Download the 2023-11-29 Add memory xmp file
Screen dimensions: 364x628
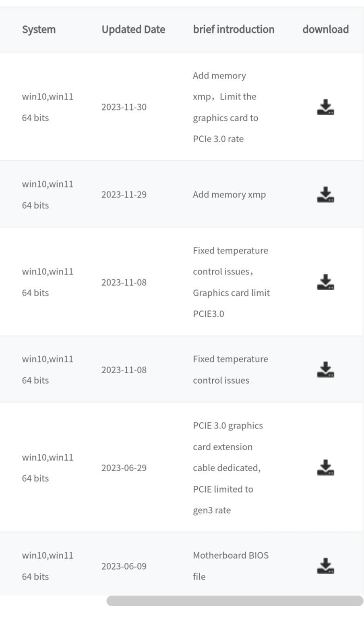point(325,195)
